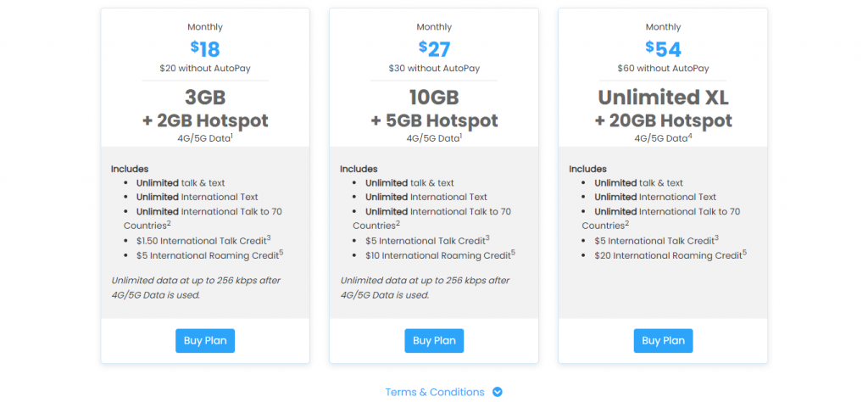
Task: Click the chevron icon beside Terms & Conditions
Action: click(498, 392)
